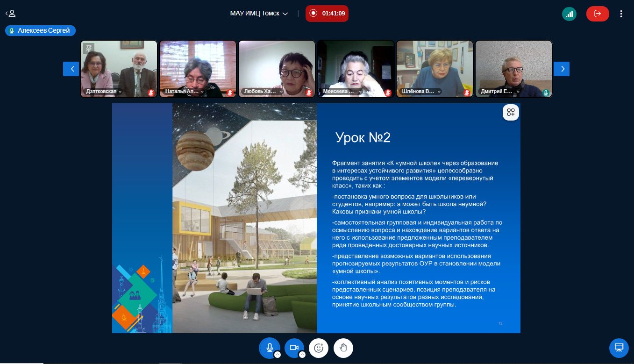Leave the meeting via red exit button
This screenshot has height=364, width=634.
tap(598, 14)
